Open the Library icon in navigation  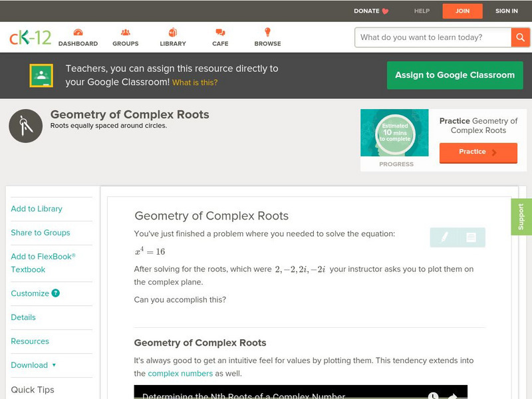pyautogui.click(x=173, y=33)
